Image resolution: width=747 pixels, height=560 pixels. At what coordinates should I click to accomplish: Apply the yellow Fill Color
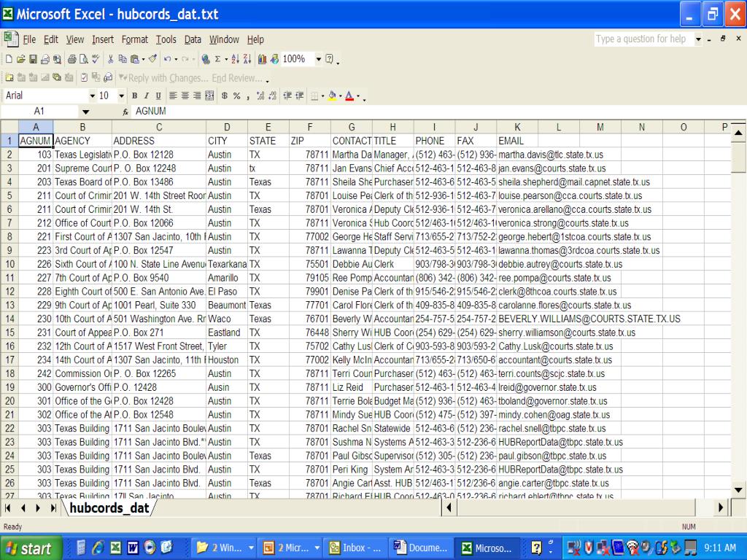(x=333, y=96)
